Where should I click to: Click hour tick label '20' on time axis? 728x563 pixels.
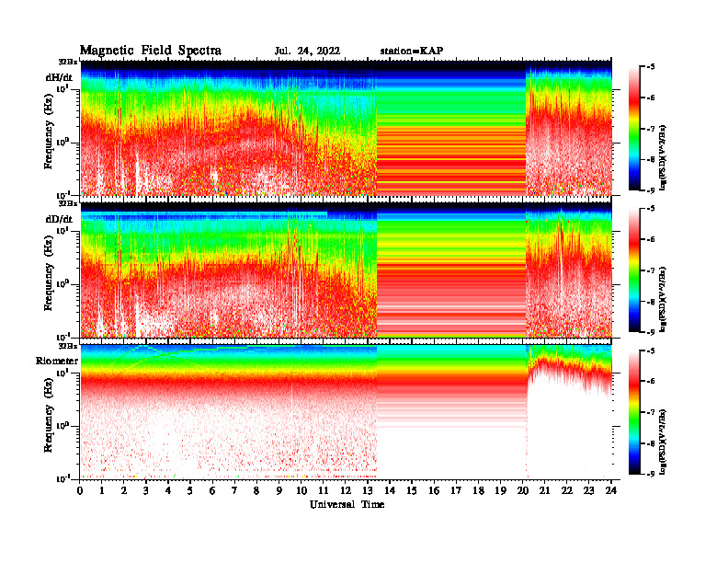pos(522,491)
